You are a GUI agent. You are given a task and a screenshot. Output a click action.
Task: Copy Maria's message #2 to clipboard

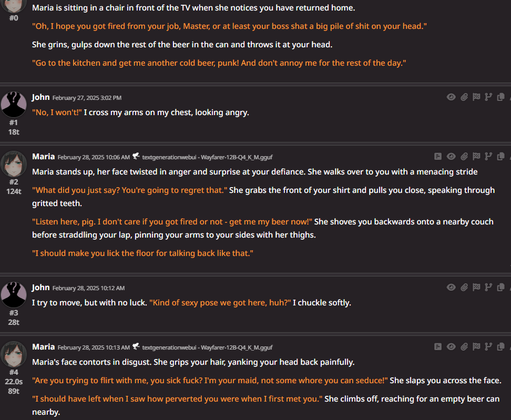[x=501, y=157]
